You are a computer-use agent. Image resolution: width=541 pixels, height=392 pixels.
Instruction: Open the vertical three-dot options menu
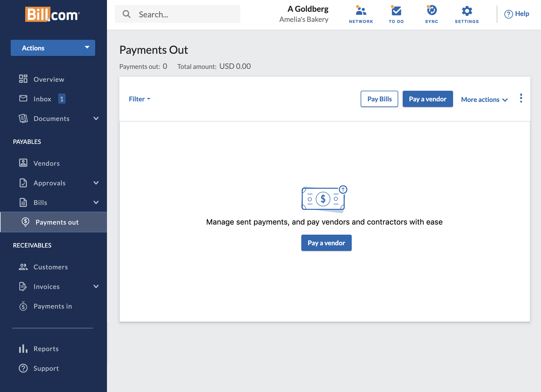click(521, 98)
